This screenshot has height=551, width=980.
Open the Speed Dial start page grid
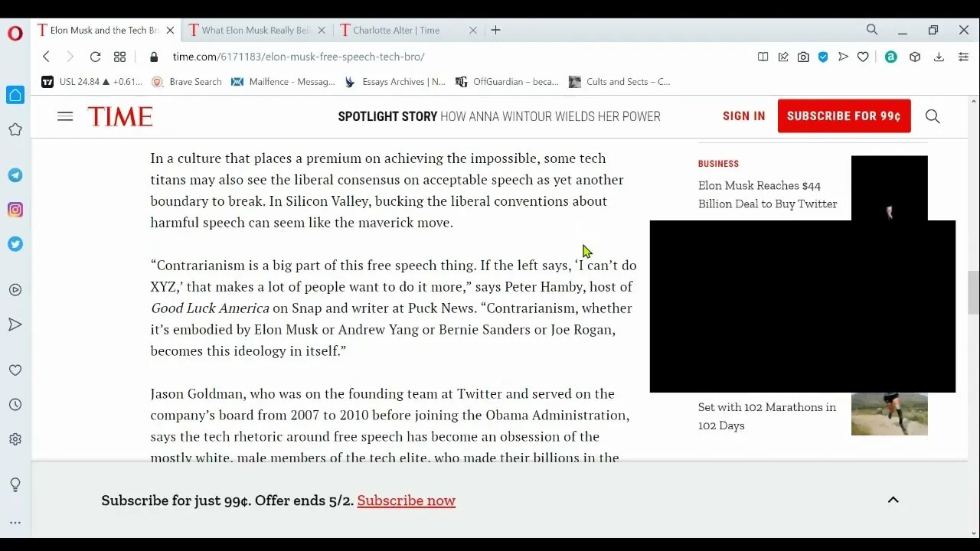[119, 57]
